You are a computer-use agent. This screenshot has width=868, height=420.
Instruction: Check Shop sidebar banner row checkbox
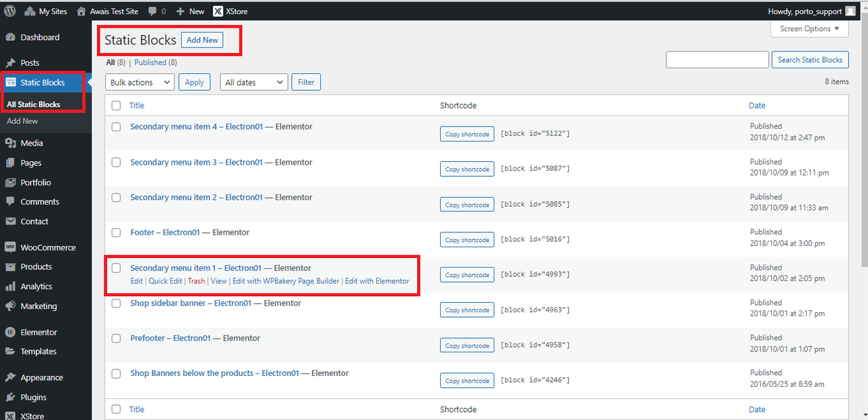[116, 303]
